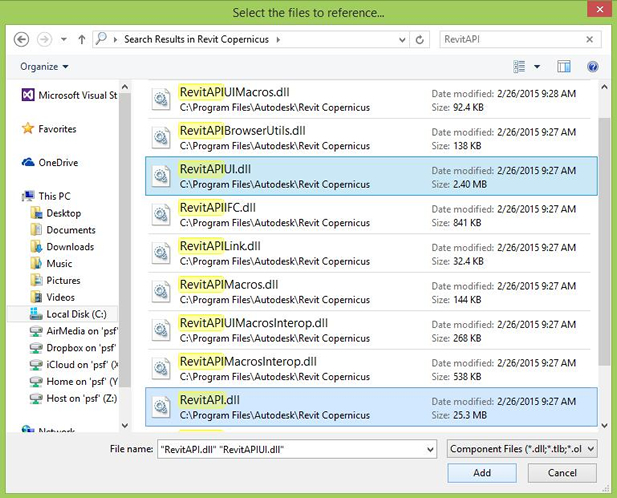The height and width of the screenshot is (498, 617).
Task: Open the Downloads folder
Action: click(62, 247)
